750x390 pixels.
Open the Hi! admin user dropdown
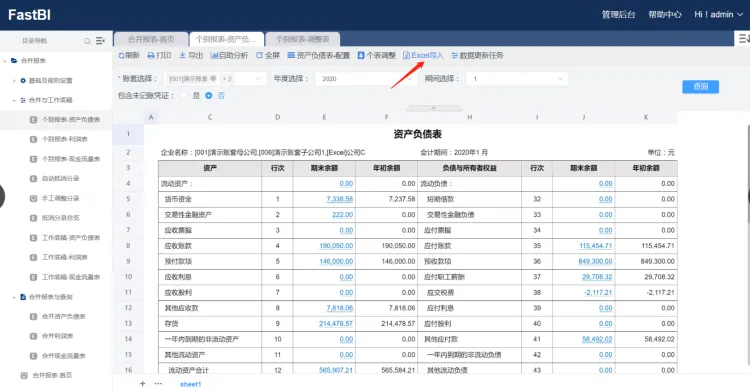(x=718, y=15)
